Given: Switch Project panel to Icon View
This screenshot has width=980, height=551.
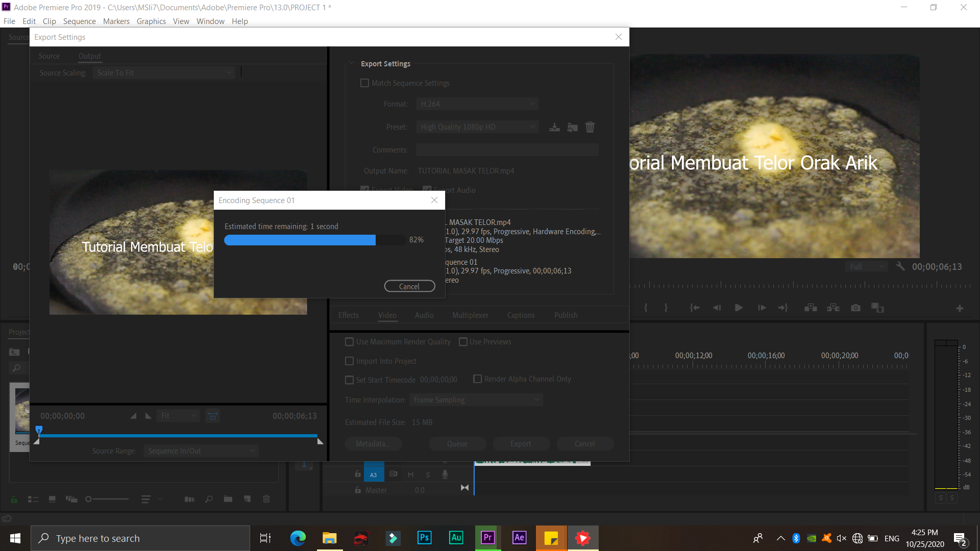Looking at the screenshot, I should coord(52,499).
